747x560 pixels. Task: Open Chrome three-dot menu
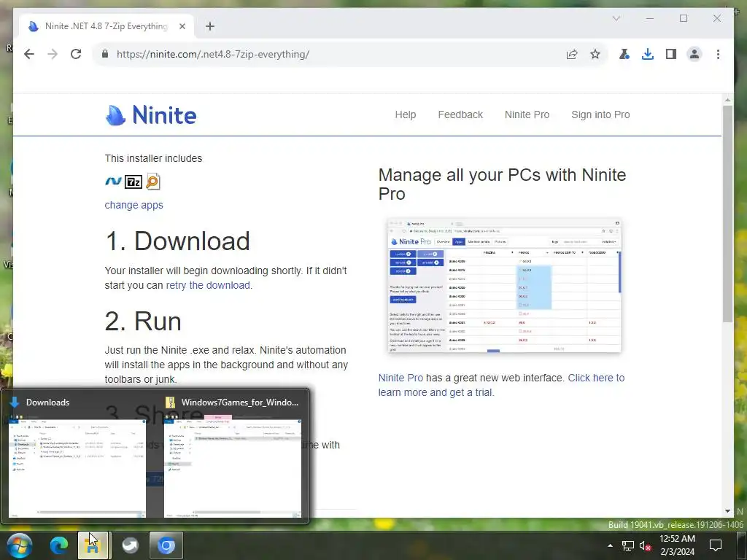(718, 54)
